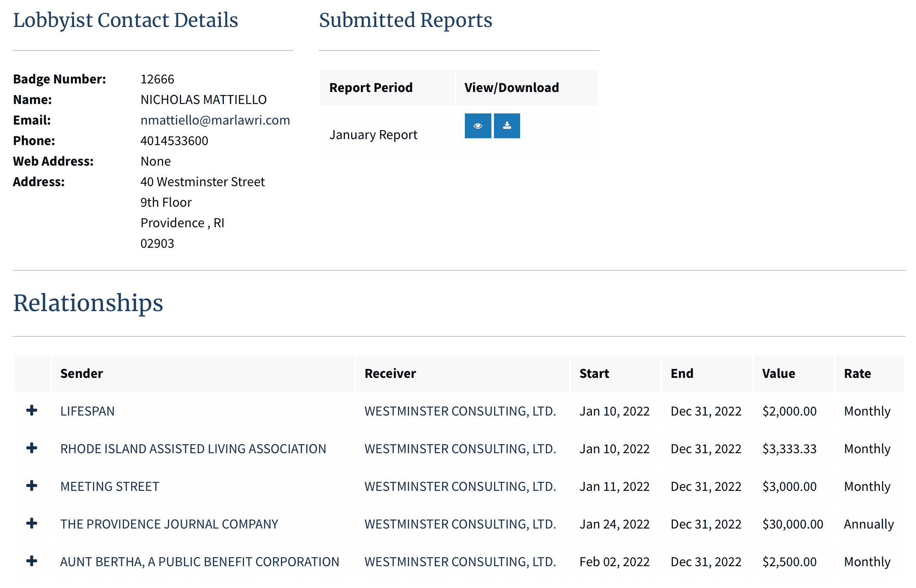Open AUNT BERTHA, A PUBLIC BENEFIT CORPORATION link
916x588 pixels.
point(199,562)
